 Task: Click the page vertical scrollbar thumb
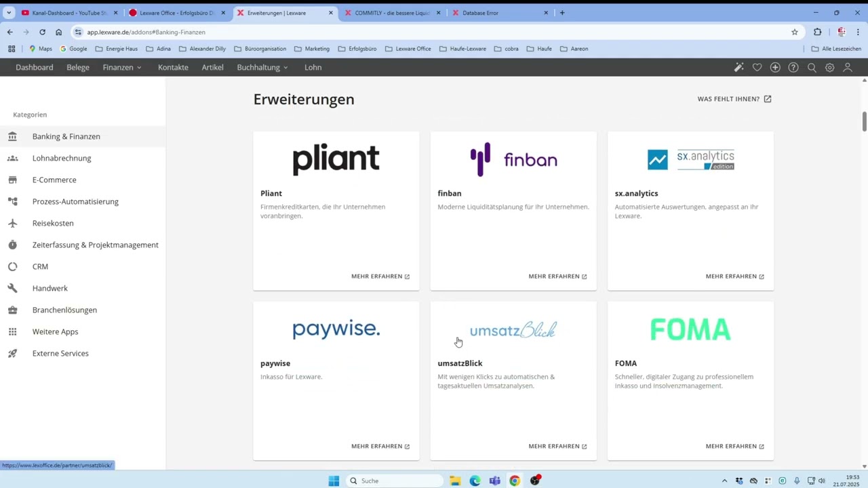(865, 122)
